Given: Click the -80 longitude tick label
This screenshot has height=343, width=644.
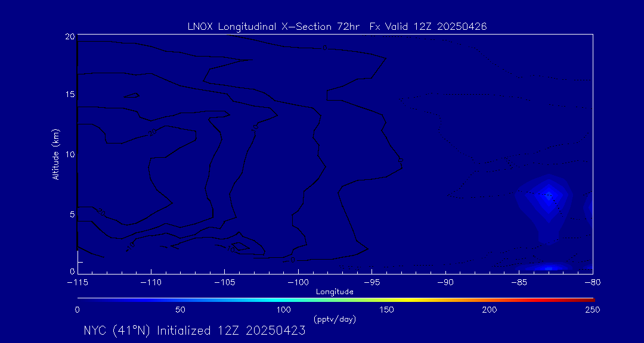Looking at the screenshot, I should pos(592,282).
